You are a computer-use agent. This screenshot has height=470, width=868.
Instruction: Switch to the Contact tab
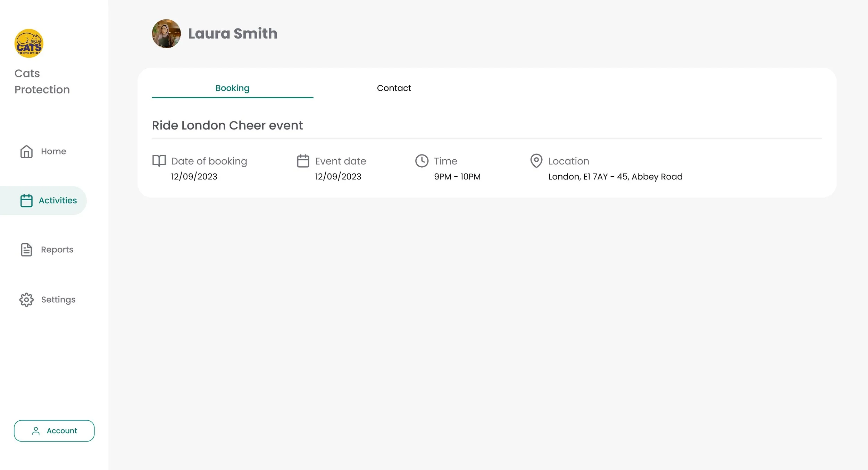point(394,88)
